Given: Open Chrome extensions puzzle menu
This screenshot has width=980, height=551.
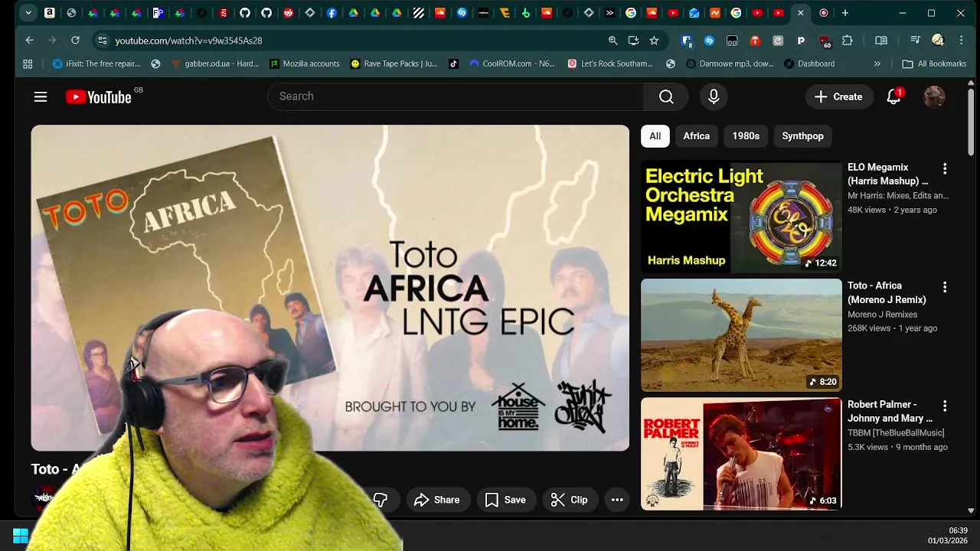Looking at the screenshot, I should pyautogui.click(x=848, y=41).
